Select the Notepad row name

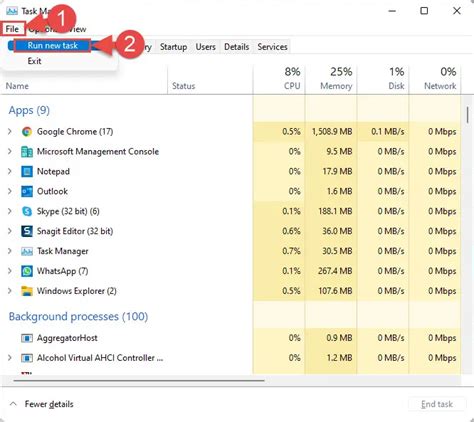[x=53, y=172]
